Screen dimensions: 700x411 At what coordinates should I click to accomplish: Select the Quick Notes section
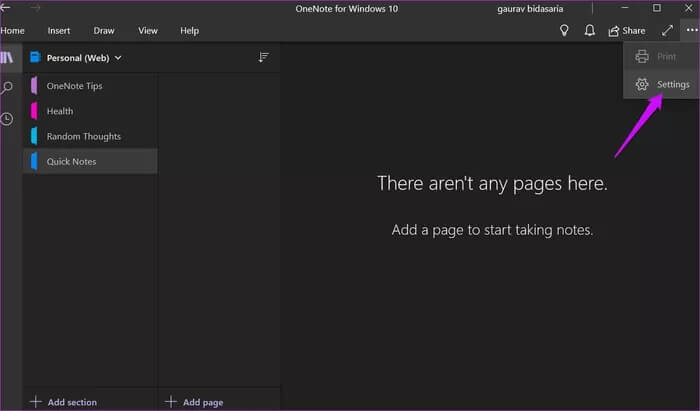(91, 162)
